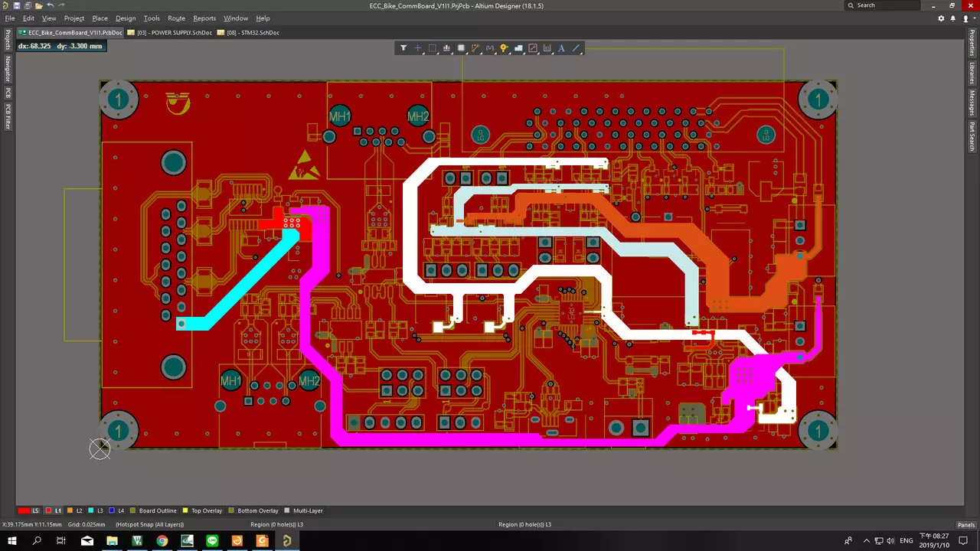Select the Multi-Layer layer tab
980x551 pixels.
coord(307,510)
